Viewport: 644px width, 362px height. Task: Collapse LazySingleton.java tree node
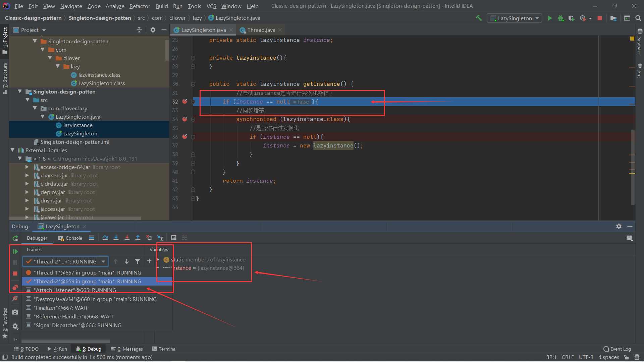pyautogui.click(x=43, y=117)
